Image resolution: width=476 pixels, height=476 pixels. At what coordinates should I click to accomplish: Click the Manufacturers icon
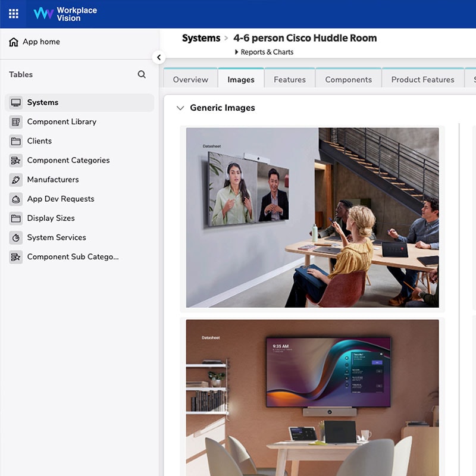click(x=15, y=179)
